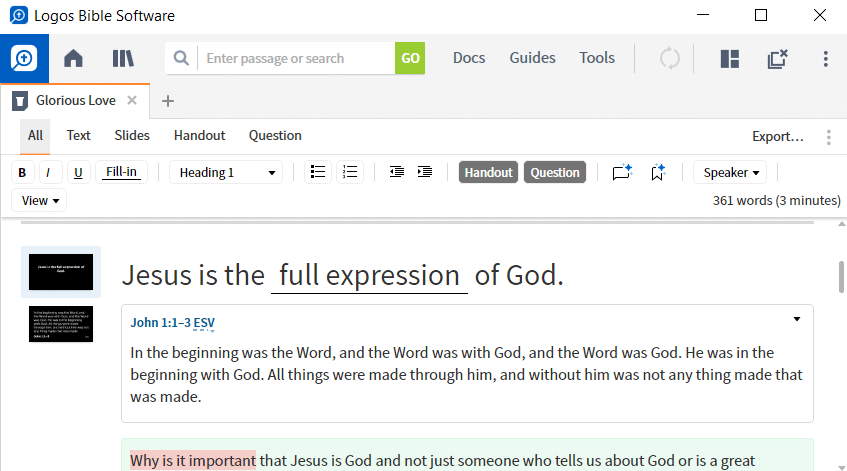Select the John 1:1–3 slide thumbnail
Image resolution: width=847 pixels, height=471 pixels.
(x=61, y=324)
